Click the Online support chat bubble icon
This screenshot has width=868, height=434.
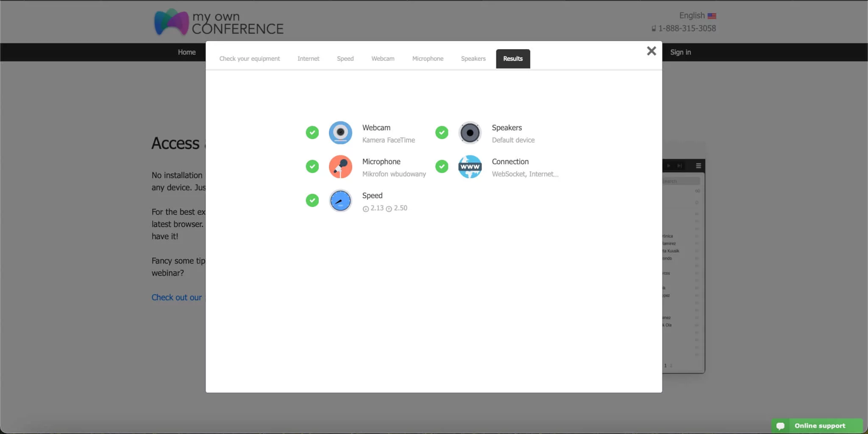tap(780, 426)
